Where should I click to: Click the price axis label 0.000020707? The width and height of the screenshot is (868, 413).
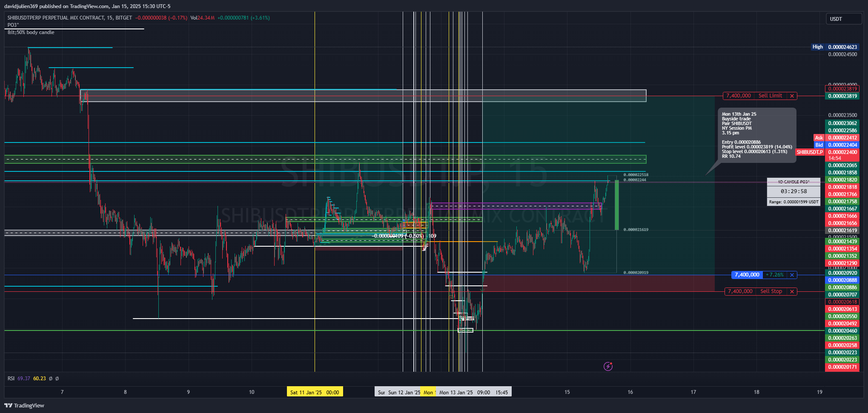pyautogui.click(x=842, y=294)
